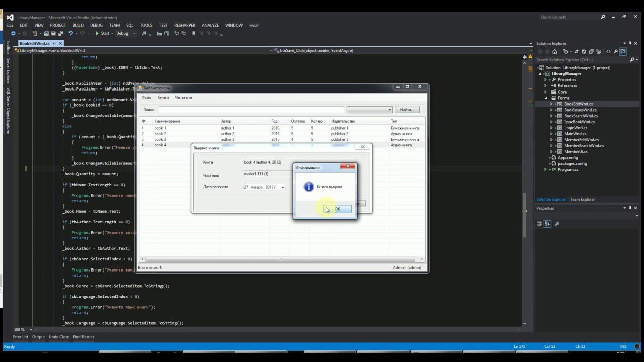Click OK in the Информация dialog
Screen dimensions: 644x362
337,209
